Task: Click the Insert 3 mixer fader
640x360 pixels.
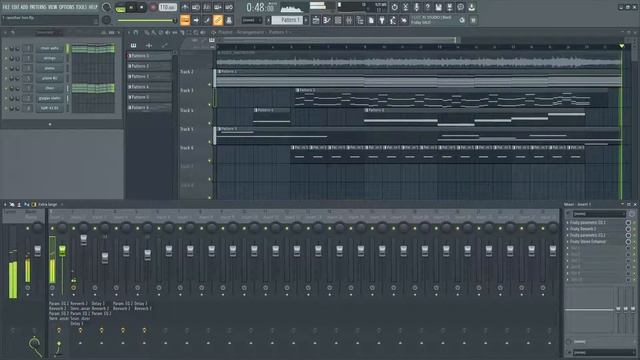Action: tap(105, 258)
